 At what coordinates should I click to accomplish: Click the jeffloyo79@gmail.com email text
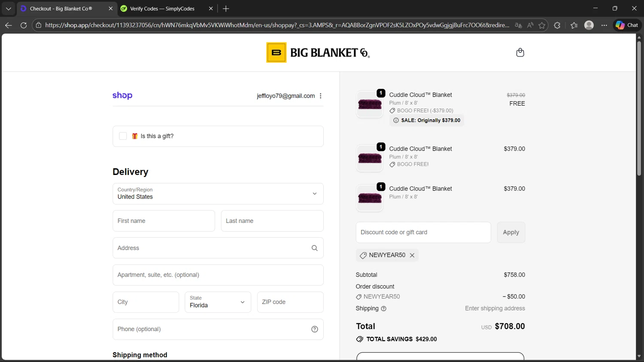(286, 96)
